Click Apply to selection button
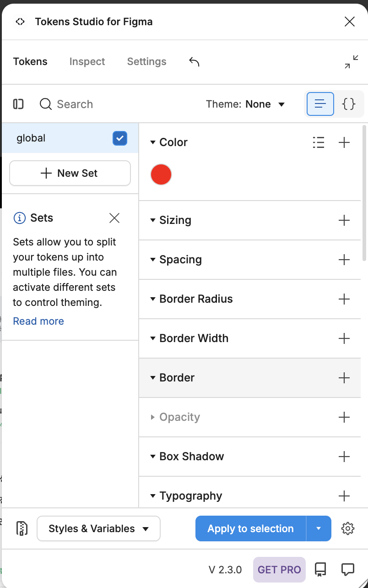The height and width of the screenshot is (588, 368). [x=251, y=528]
